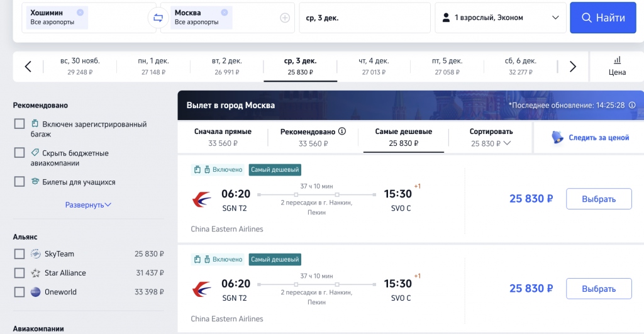The height and width of the screenshot is (334, 644).
Task: Click Следить за ценой price alert link
Action: point(590,138)
